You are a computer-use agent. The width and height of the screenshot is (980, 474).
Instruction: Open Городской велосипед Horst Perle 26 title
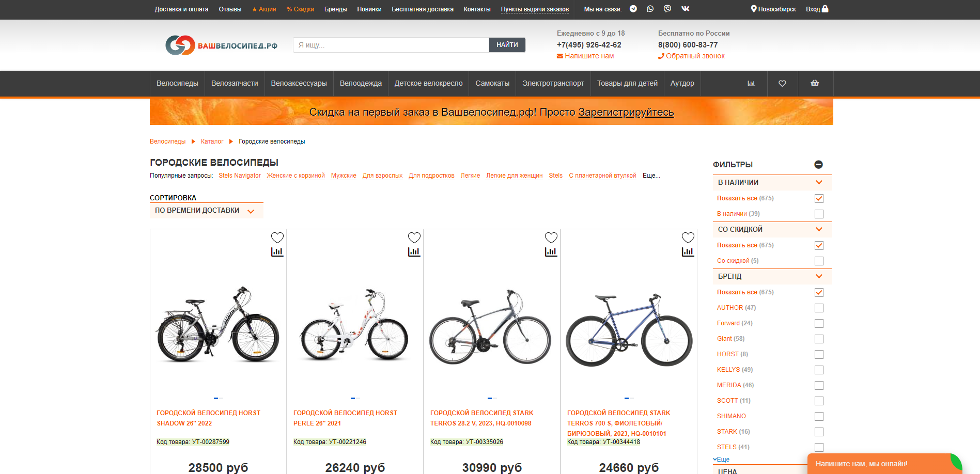click(345, 418)
